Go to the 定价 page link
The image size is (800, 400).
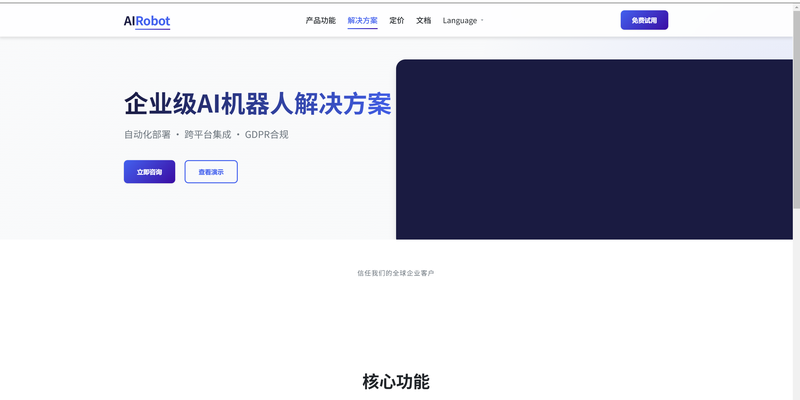pyautogui.click(x=396, y=20)
